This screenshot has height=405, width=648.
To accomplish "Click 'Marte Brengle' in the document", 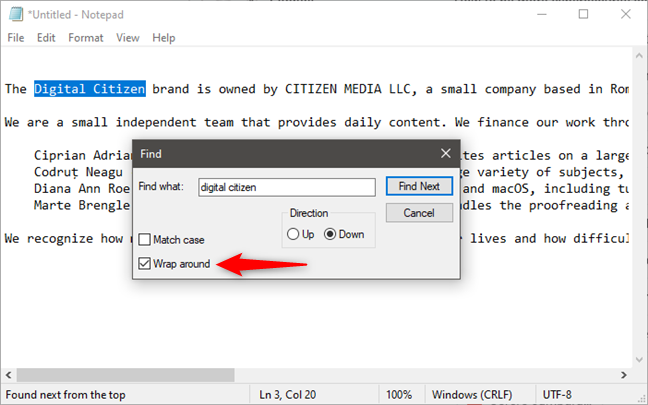I will click(x=82, y=205).
